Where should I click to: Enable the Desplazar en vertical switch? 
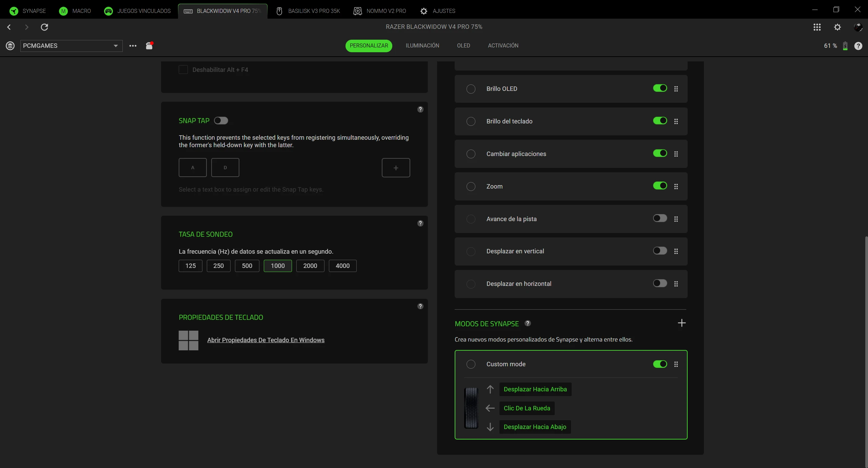660,251
